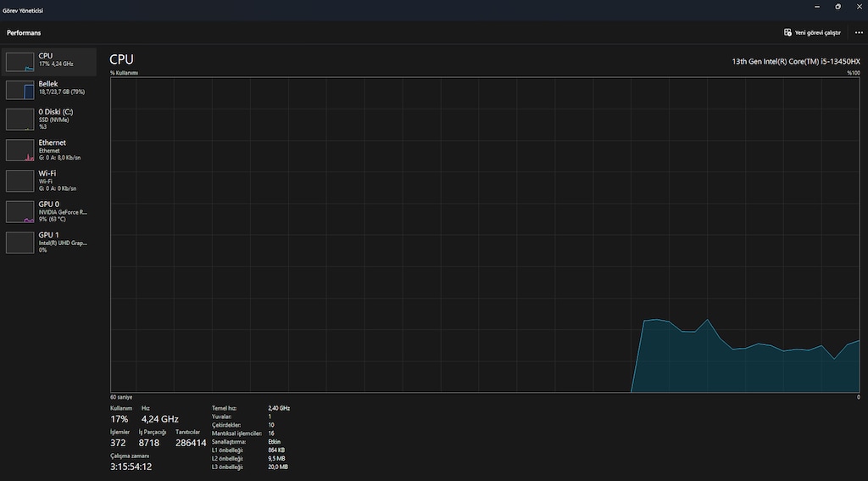Viewport: 868px width, 481px height.
Task: Click the 8718 İş Parçacığı count
Action: coord(149,443)
